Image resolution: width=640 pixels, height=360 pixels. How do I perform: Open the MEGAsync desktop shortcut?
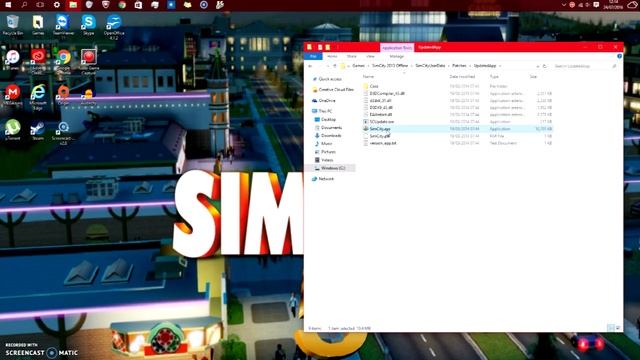coord(13,95)
